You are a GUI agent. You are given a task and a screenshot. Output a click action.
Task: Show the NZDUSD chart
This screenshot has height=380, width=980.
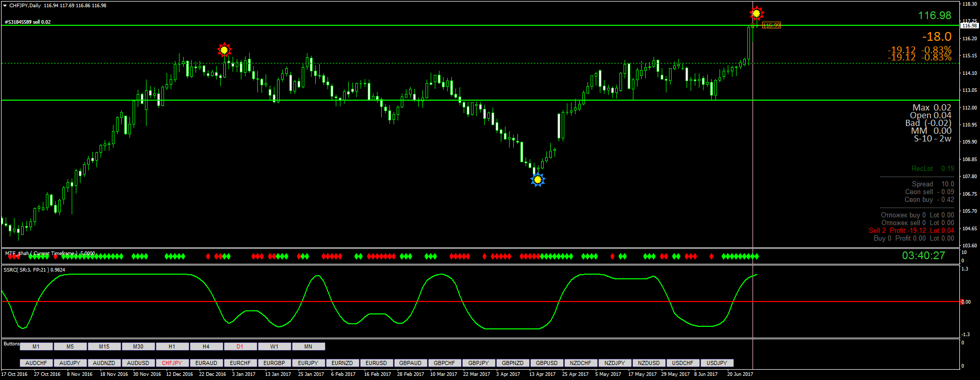point(649,363)
